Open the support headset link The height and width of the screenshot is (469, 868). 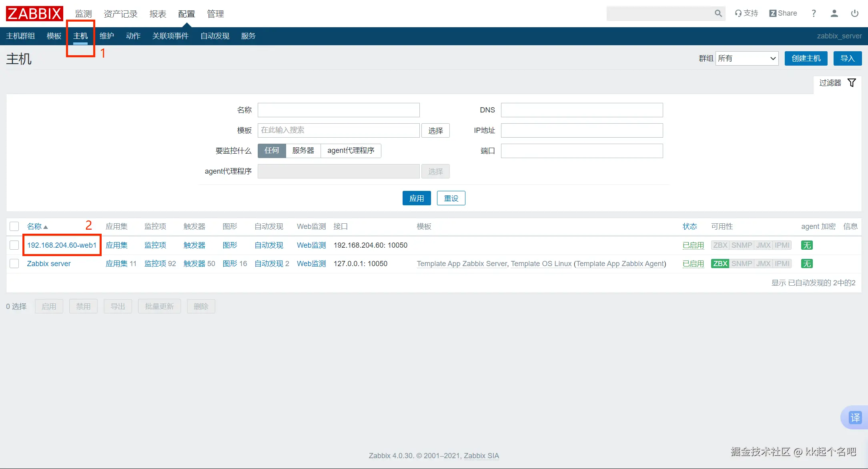(x=746, y=14)
